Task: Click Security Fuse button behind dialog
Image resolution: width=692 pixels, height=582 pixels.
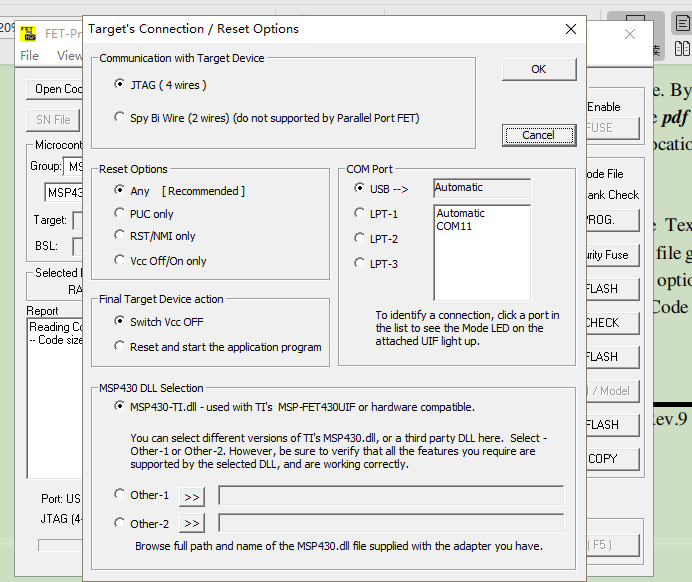Action: coord(613,255)
